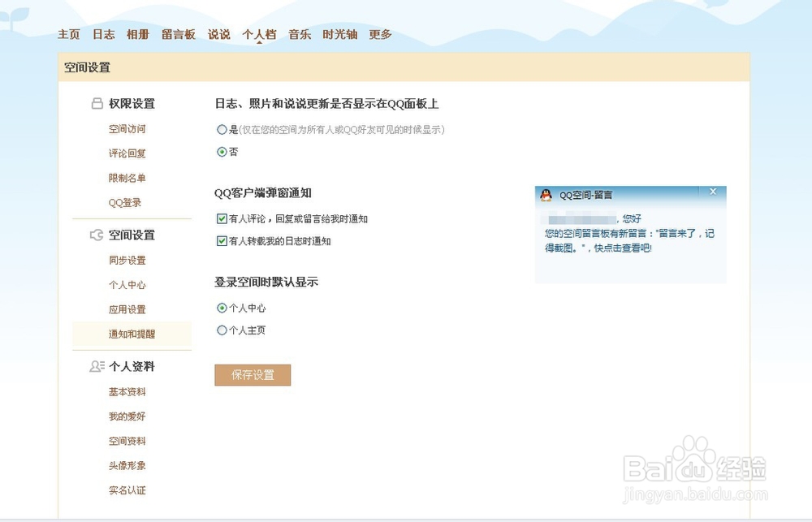Click the person icon beside 个人资料

click(97, 367)
